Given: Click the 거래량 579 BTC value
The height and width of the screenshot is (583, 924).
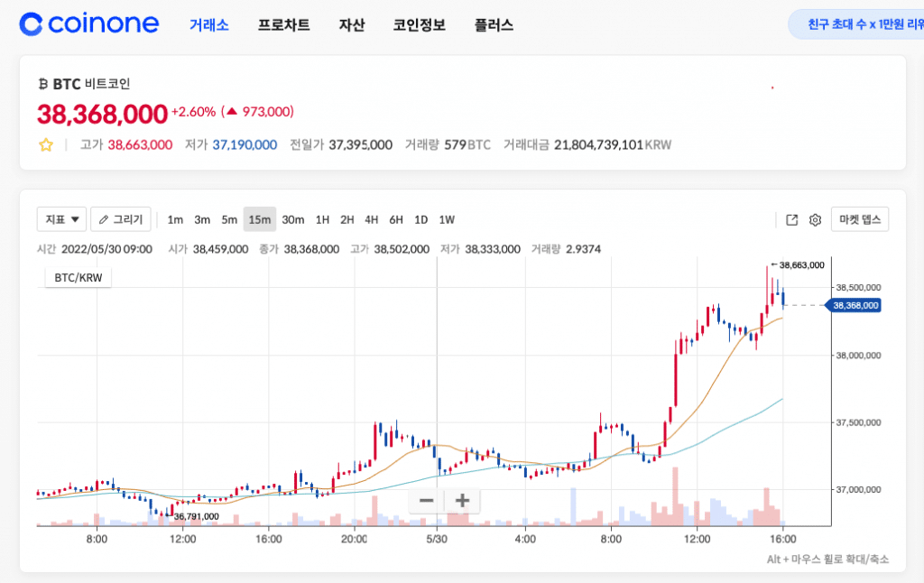Looking at the screenshot, I should pyautogui.click(x=467, y=145).
